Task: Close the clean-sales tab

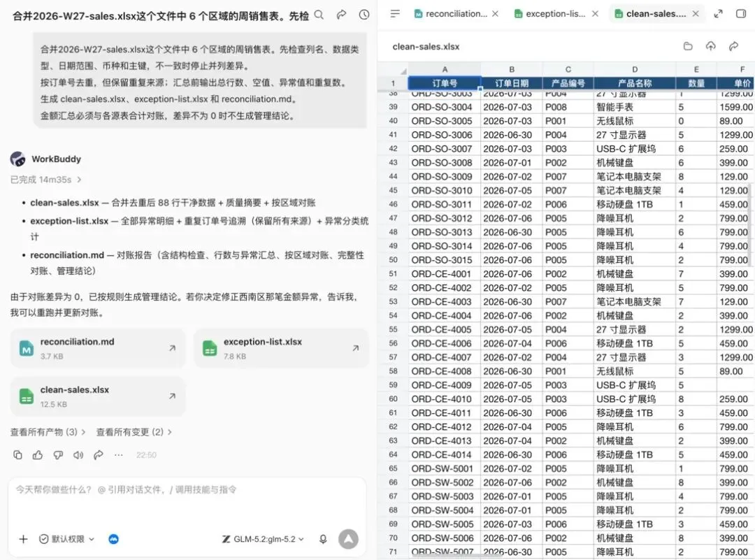Action: (696, 14)
